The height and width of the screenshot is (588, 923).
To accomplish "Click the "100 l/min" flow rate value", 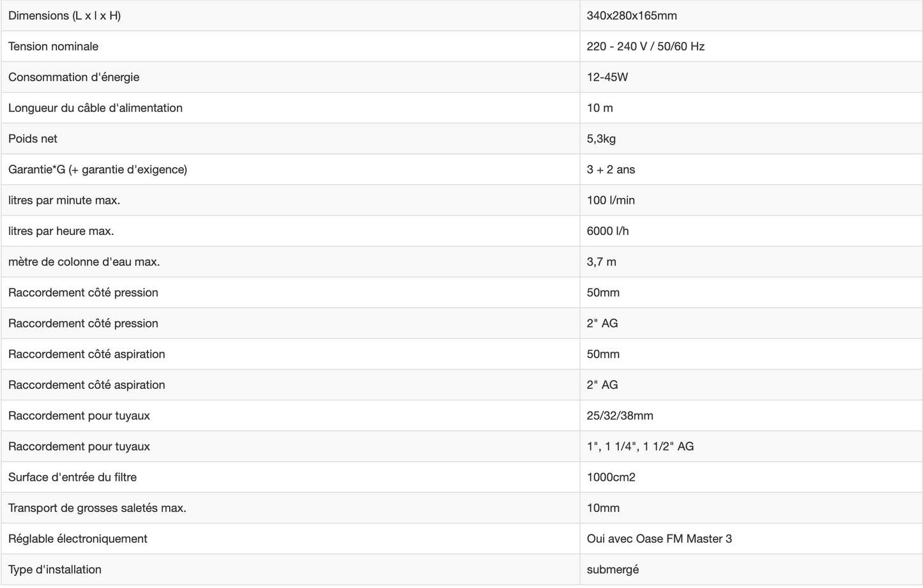I will click(x=611, y=200).
